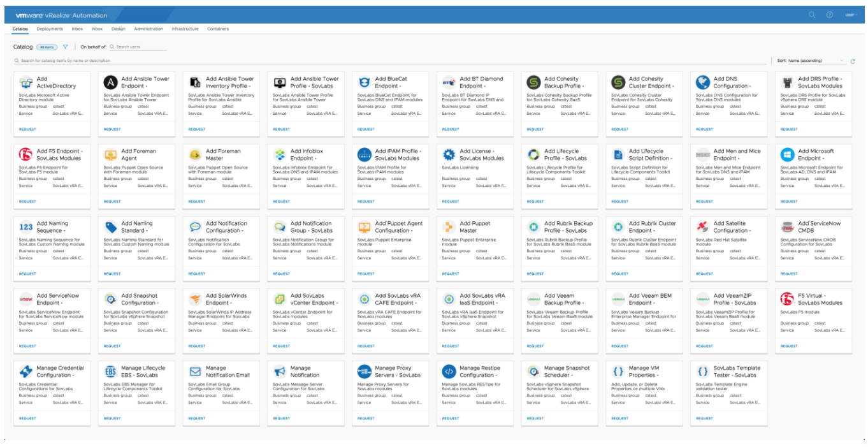Focus the On behalf of search users field
The height and width of the screenshot is (447, 868).
pyautogui.click(x=138, y=47)
